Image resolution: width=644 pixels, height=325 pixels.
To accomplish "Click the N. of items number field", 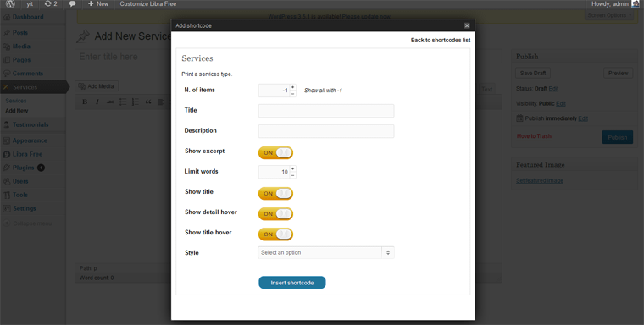I will (274, 91).
